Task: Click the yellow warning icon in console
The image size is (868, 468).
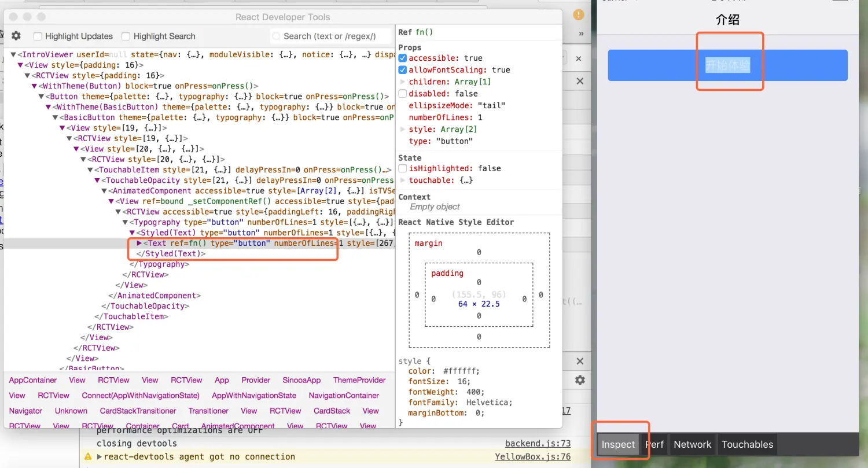Action: click(88, 456)
